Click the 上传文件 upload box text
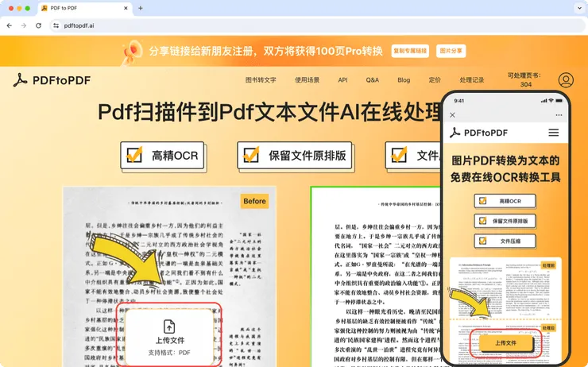This screenshot has height=367, width=588. coord(170,340)
